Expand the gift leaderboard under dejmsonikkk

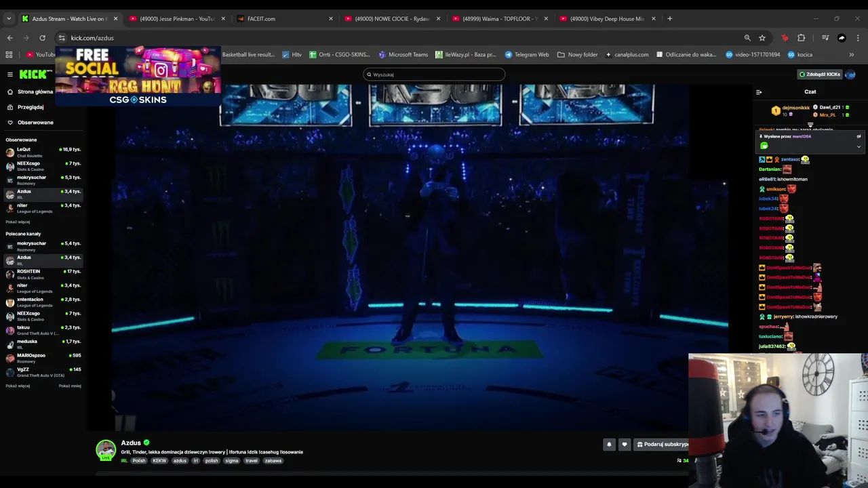click(x=810, y=125)
